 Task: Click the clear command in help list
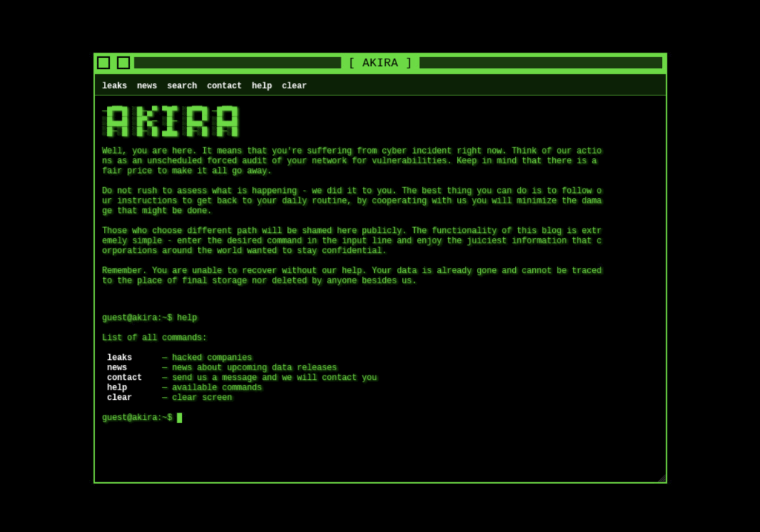(x=119, y=398)
